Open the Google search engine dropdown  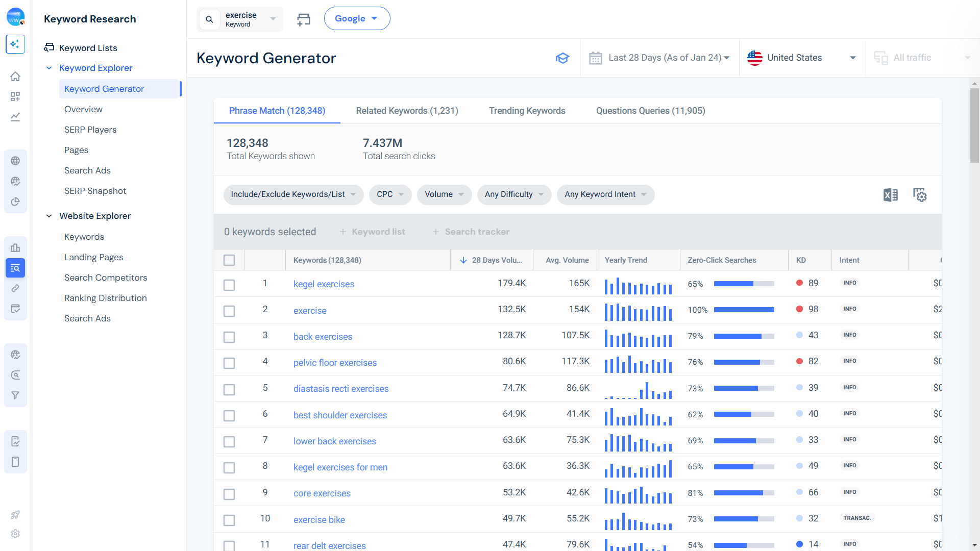pos(357,18)
